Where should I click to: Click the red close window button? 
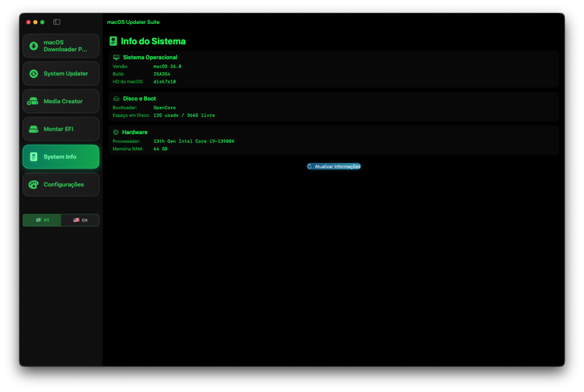pyautogui.click(x=28, y=22)
